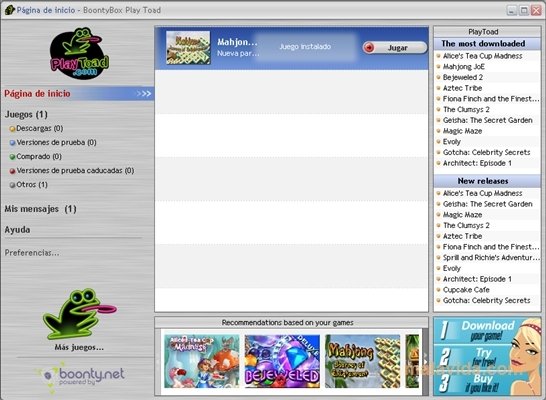546x400 pixels.
Task: Click the red Versiones de prueba caducadas bullet
Action: point(13,171)
